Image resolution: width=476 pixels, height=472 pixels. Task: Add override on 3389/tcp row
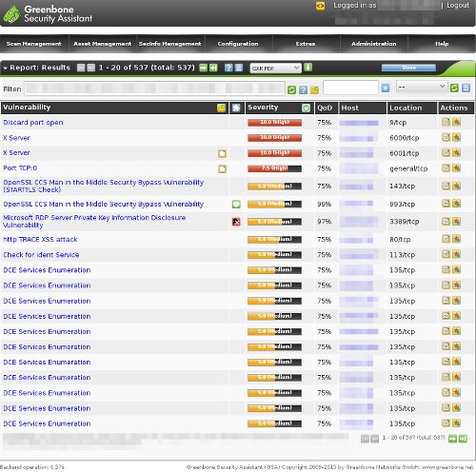(x=456, y=221)
